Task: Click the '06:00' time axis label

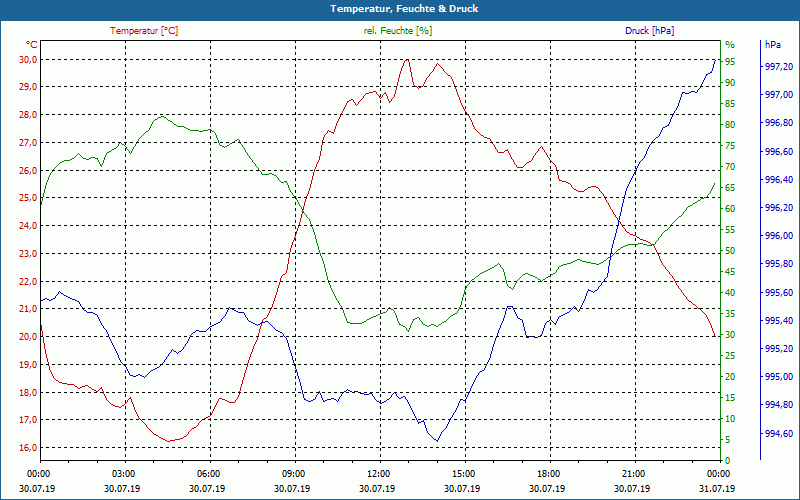Action: (208, 473)
